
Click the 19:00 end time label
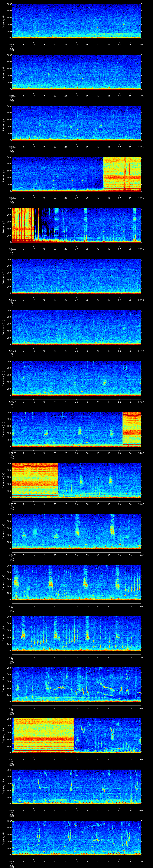pos(141,249)
